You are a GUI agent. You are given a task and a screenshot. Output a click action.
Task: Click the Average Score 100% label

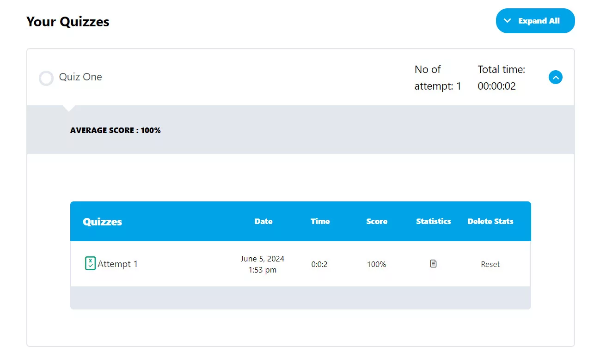[115, 130]
